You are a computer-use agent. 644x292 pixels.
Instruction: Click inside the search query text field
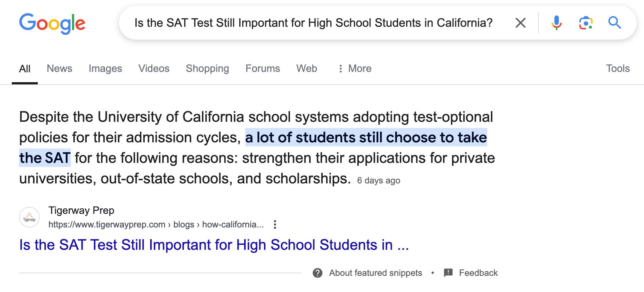tap(314, 23)
